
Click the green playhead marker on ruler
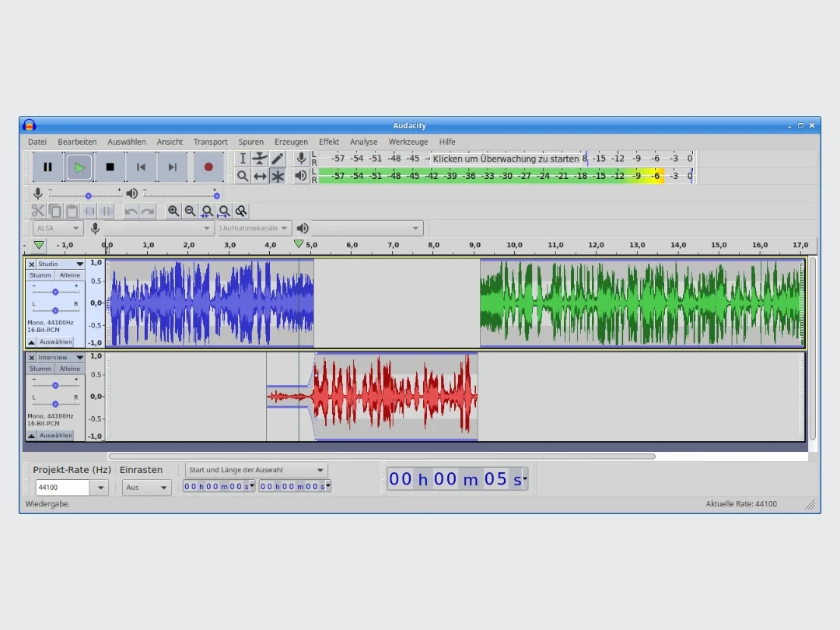point(299,243)
